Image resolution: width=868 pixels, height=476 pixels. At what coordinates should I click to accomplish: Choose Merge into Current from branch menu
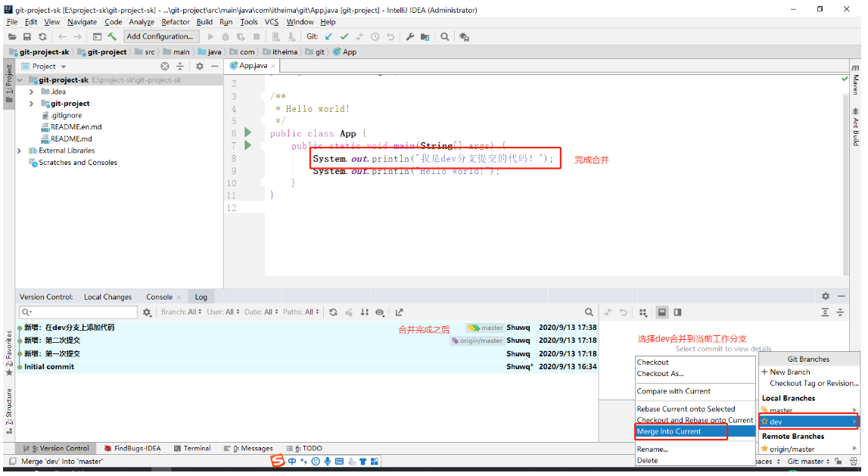click(695, 431)
